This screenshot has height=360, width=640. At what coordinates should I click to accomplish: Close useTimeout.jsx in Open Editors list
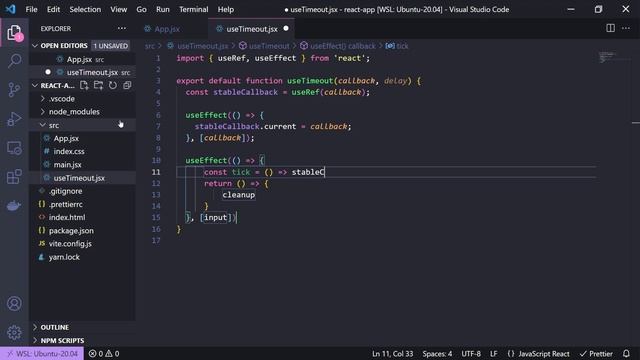[x=48, y=72]
